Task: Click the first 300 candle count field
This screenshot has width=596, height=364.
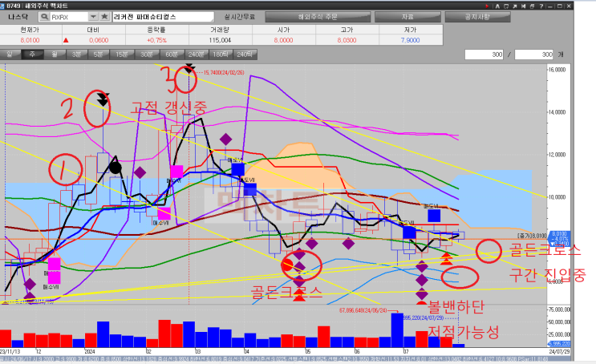Action: pyautogui.click(x=484, y=55)
